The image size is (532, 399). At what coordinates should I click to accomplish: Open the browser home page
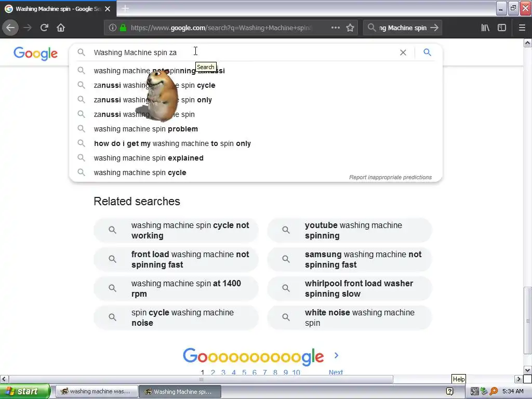61,28
